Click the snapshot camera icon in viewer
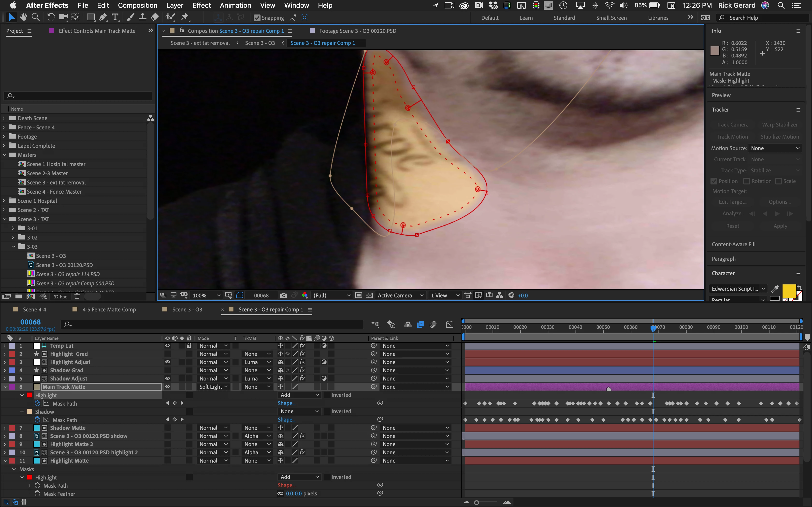Viewport: 812px width, 507px height. (283, 295)
